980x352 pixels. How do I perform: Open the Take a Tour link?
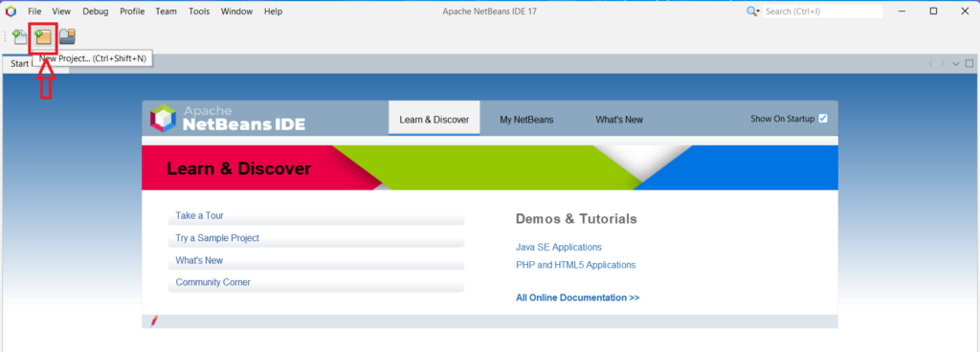tap(199, 215)
